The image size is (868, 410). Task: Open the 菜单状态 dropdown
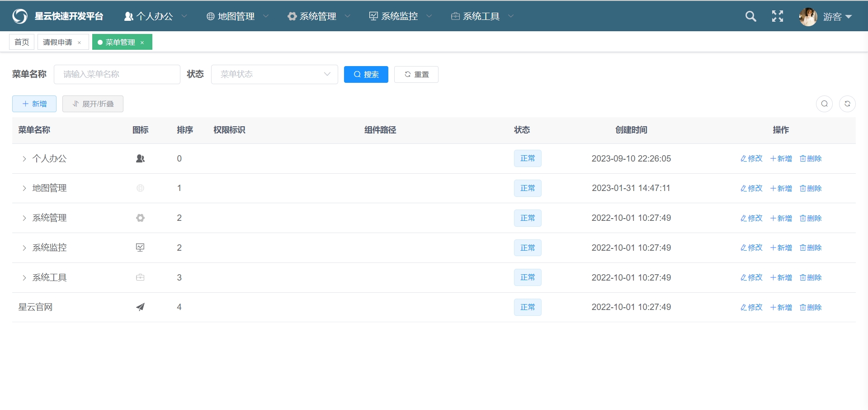coord(274,74)
